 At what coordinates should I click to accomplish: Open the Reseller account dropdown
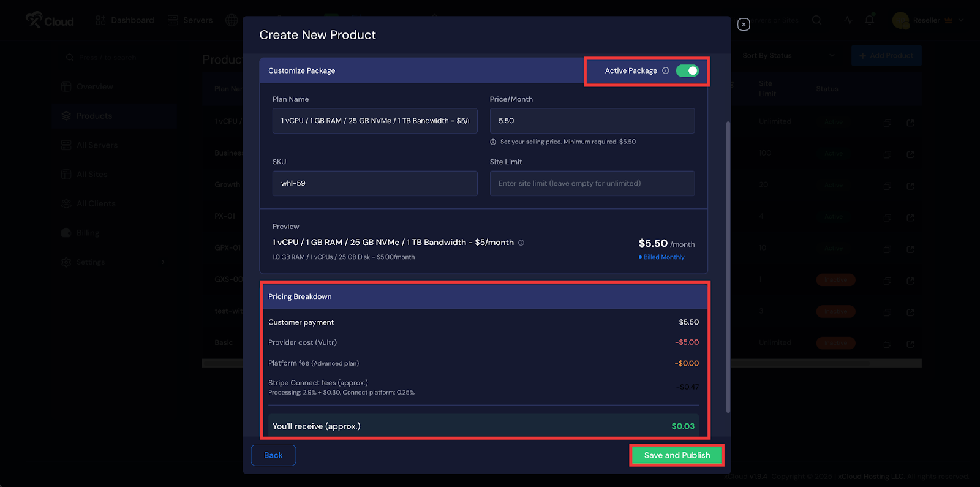click(929, 20)
